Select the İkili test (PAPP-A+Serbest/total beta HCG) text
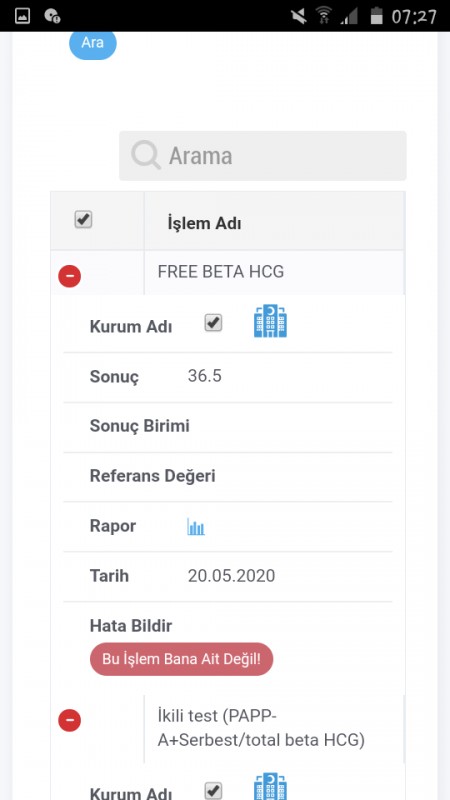450x800 pixels. (261, 729)
